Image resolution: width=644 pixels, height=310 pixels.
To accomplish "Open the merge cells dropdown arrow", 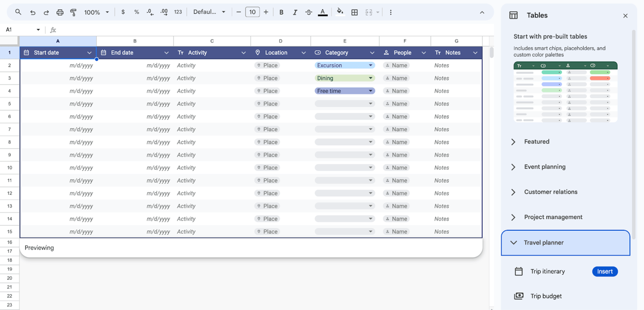I will pos(378,12).
